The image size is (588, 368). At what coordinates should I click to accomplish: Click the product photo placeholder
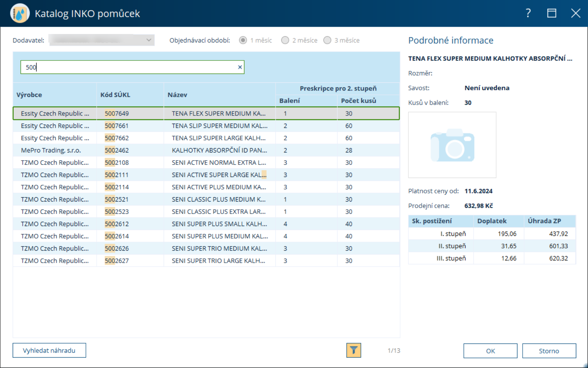[452, 145]
